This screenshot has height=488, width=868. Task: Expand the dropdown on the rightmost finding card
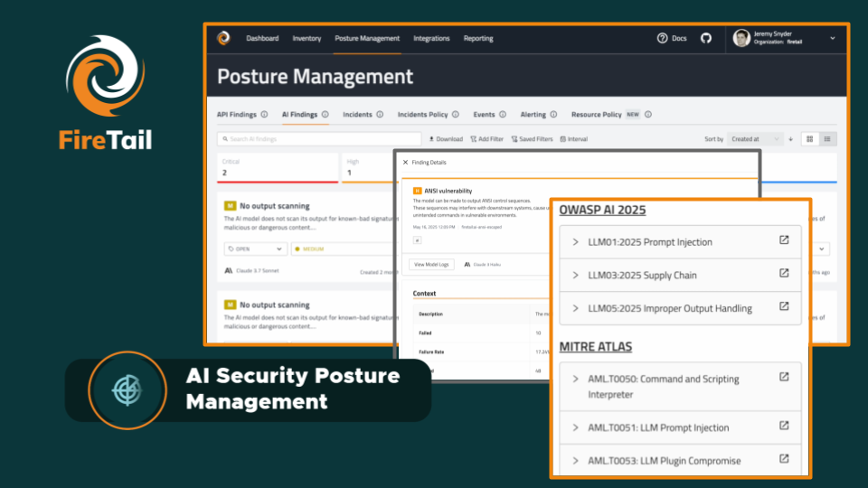coord(822,249)
